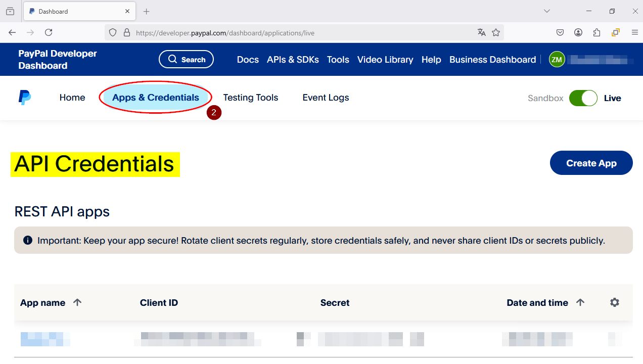643x364 pixels.
Task: Open the Help menu
Action: pyautogui.click(x=431, y=60)
